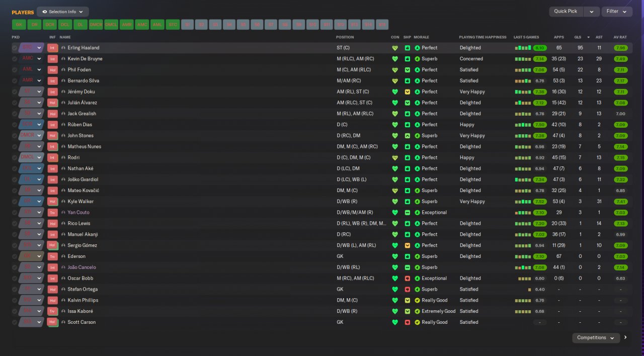Screen dimensions: 644x356
Task: Click the sharpness icon for Rico Lewis
Action: [x=408, y=223]
